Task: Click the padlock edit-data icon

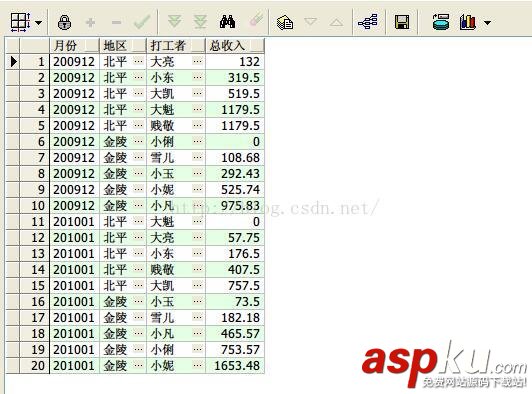Action: coord(64,22)
